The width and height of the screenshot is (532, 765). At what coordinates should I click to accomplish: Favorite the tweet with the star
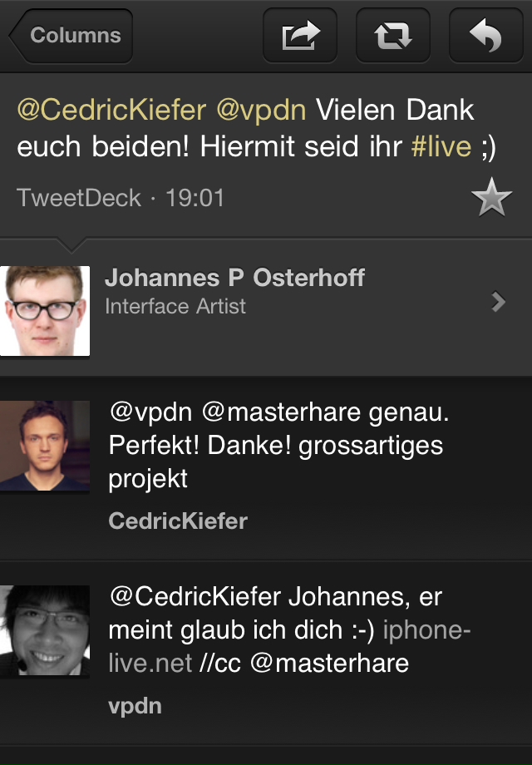point(490,199)
